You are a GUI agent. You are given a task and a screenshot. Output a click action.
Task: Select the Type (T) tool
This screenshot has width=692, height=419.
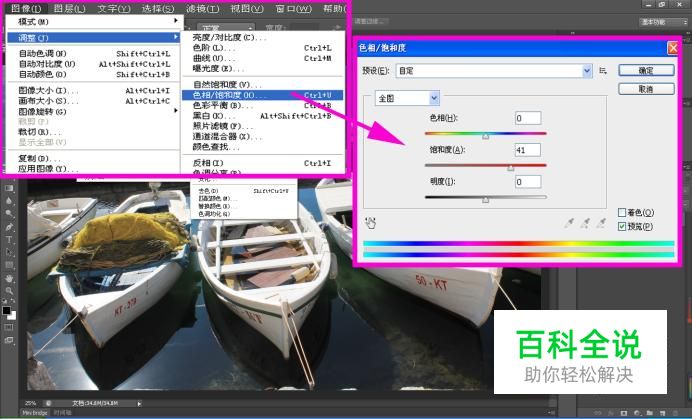pos(9,240)
